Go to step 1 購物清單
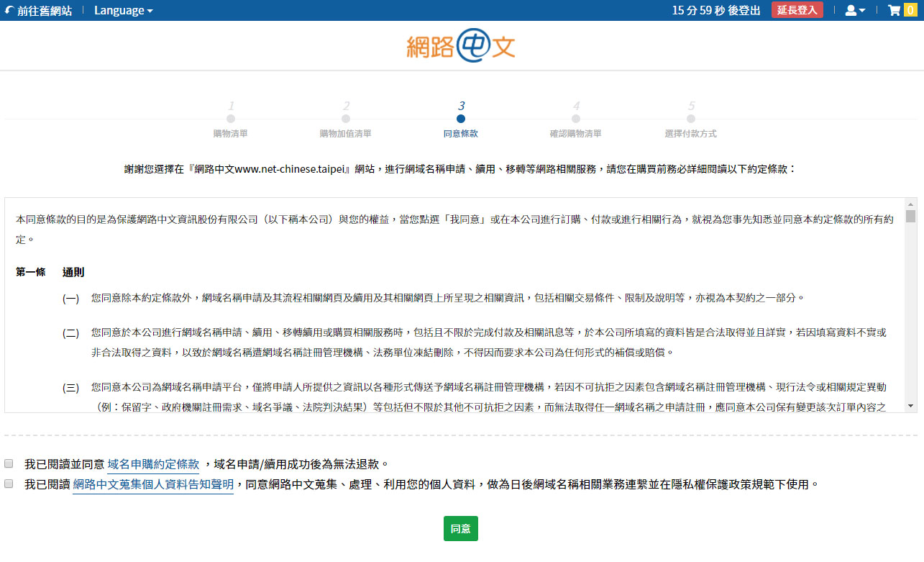924x562 pixels. [x=230, y=119]
